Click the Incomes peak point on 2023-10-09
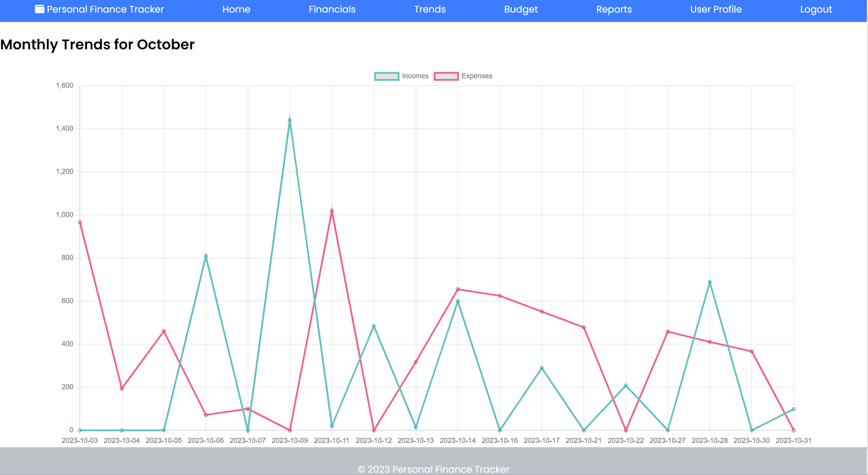The width and height of the screenshot is (868, 475). pos(290,120)
